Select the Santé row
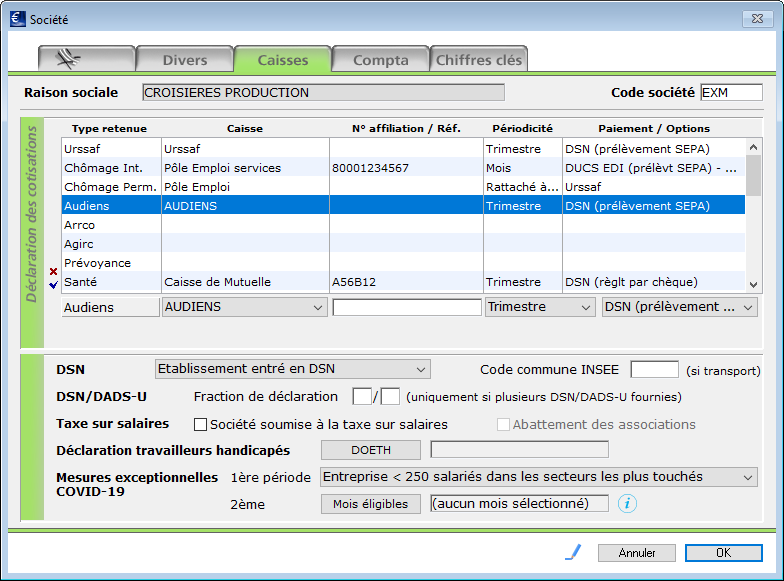Viewport: 784px width, 581px height. point(404,282)
